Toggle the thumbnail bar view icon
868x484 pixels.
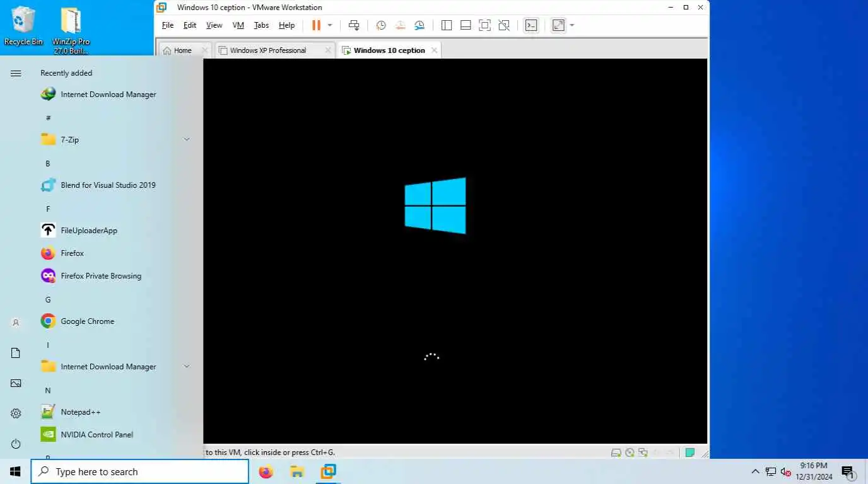point(466,25)
